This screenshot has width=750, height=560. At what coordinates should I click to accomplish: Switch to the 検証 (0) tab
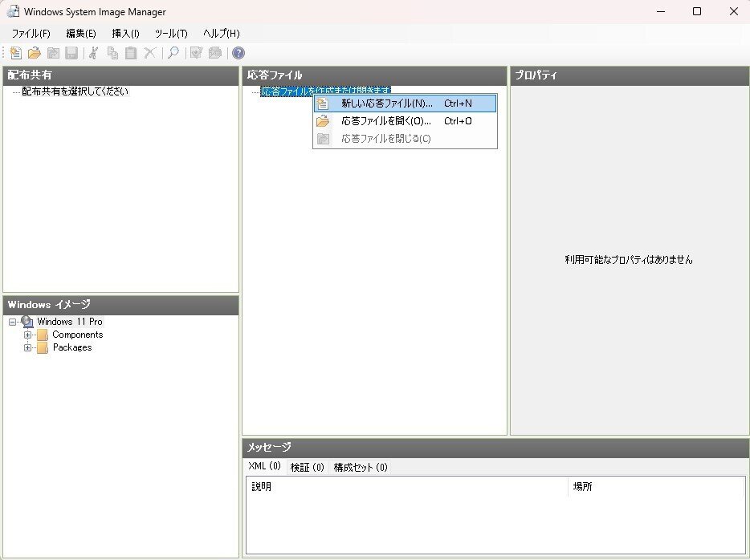pyautogui.click(x=308, y=466)
